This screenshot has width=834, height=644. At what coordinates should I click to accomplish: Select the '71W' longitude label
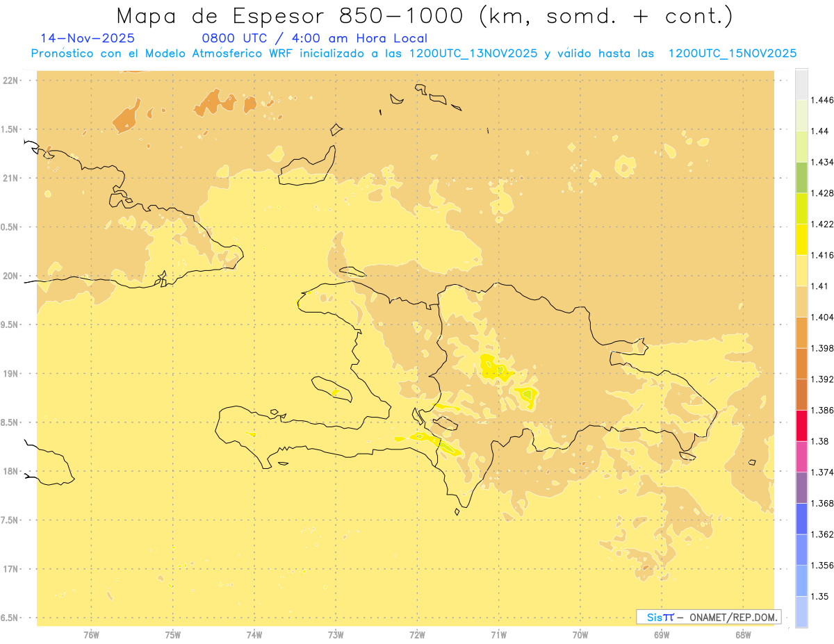(x=498, y=635)
